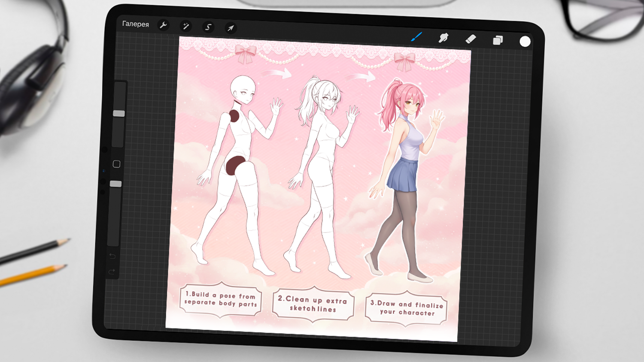644x362 pixels.
Task: Undo the last stroke with sidebar arrow
Action: click(112, 256)
